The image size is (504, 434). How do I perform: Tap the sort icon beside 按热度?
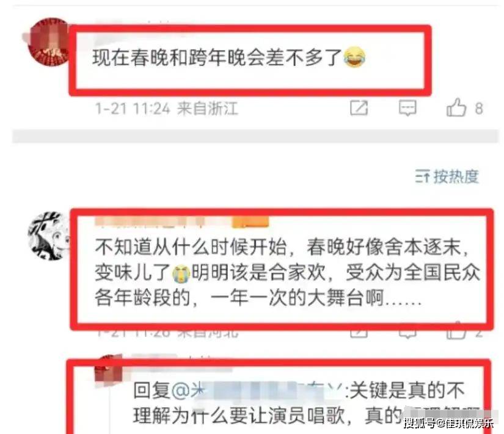coord(422,176)
